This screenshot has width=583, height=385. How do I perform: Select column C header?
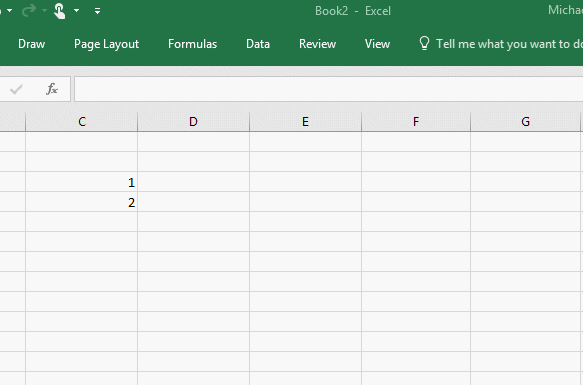(x=81, y=122)
